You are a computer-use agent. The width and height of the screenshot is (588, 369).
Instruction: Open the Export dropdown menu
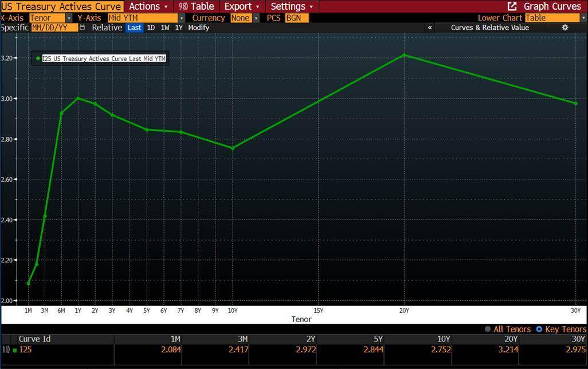pos(242,6)
